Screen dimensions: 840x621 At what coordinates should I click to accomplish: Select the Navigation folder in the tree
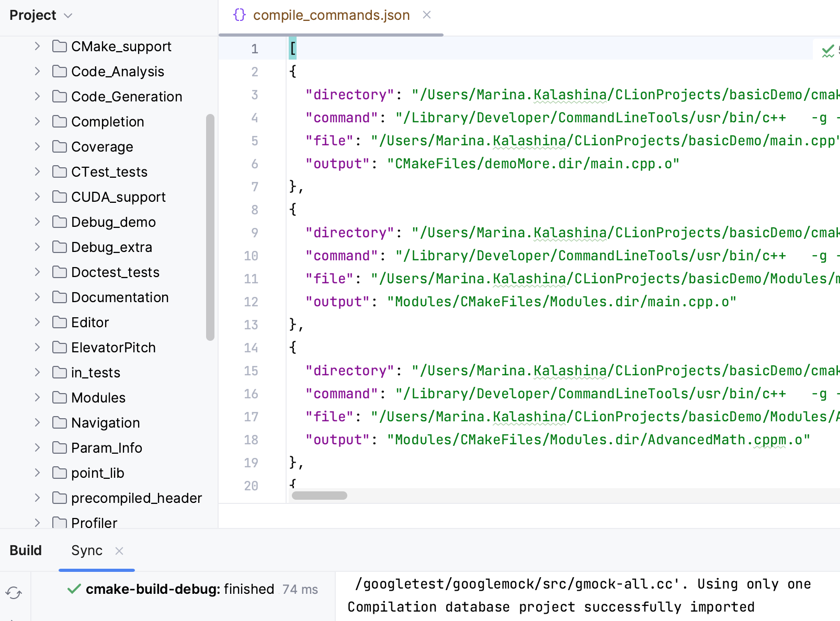pyautogui.click(x=105, y=422)
